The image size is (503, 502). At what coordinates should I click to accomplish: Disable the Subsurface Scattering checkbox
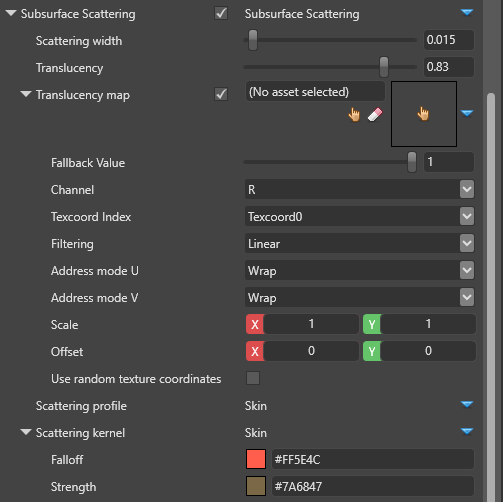tap(221, 13)
